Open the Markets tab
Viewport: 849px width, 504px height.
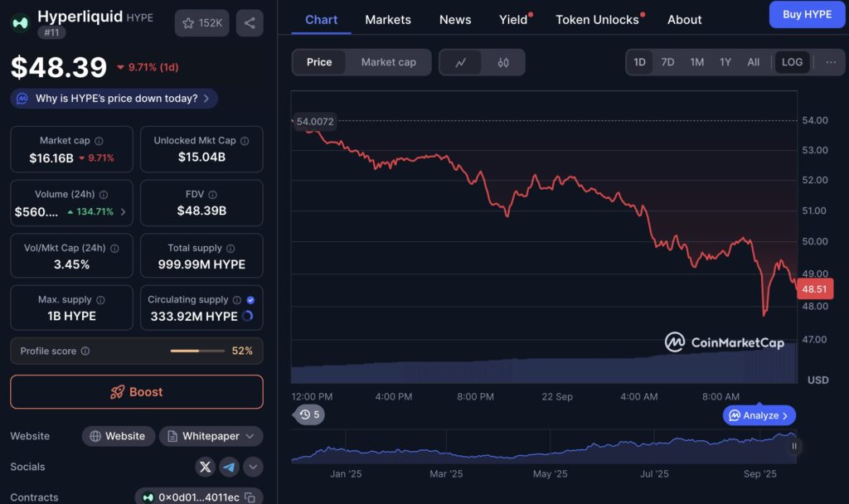point(388,20)
